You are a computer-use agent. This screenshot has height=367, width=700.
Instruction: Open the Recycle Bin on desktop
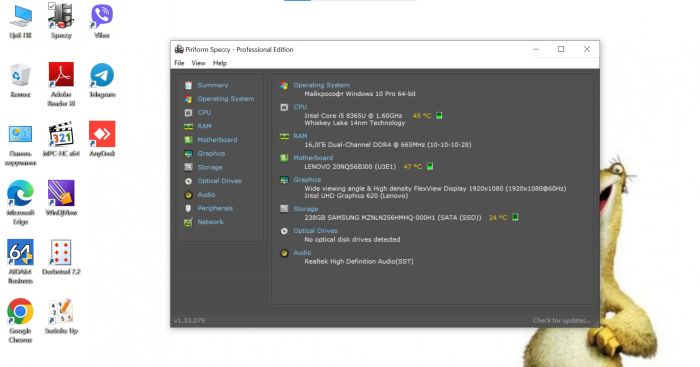20,80
